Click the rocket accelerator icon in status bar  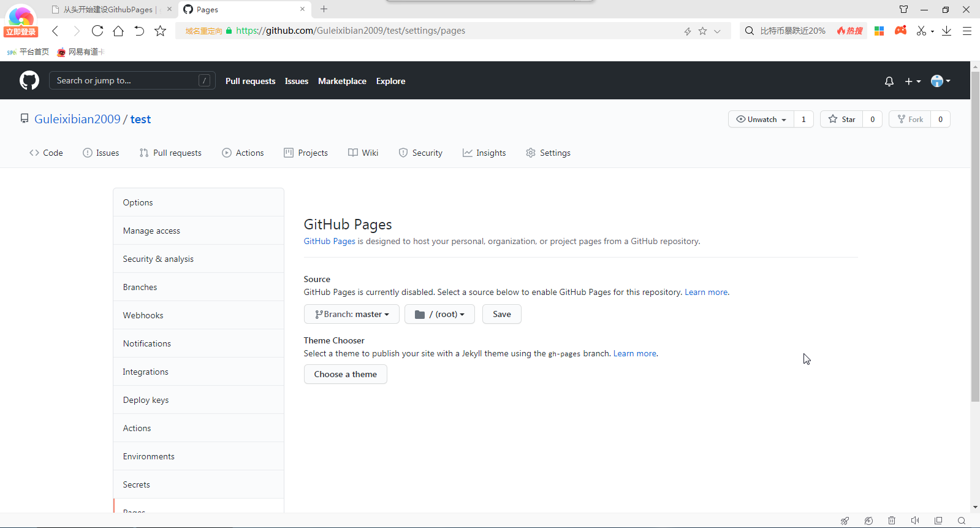(x=845, y=521)
